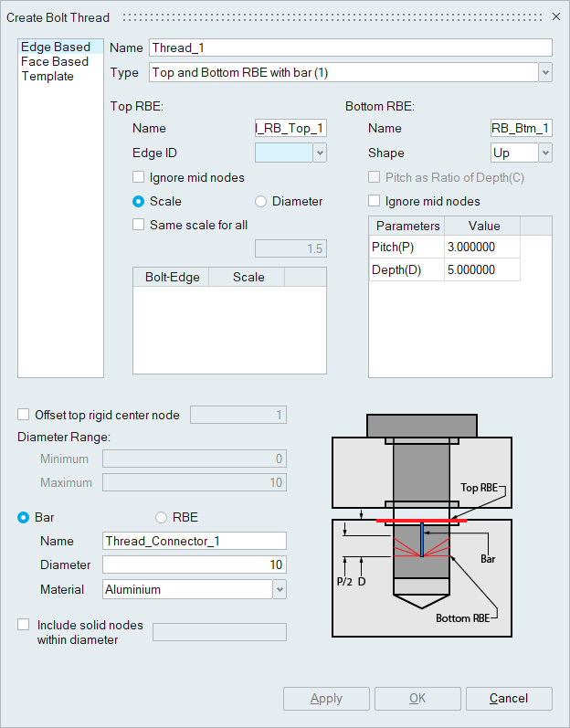Toggle Ignore mid nodes under Bottom RBE
This screenshot has height=728, width=570.
tap(375, 201)
